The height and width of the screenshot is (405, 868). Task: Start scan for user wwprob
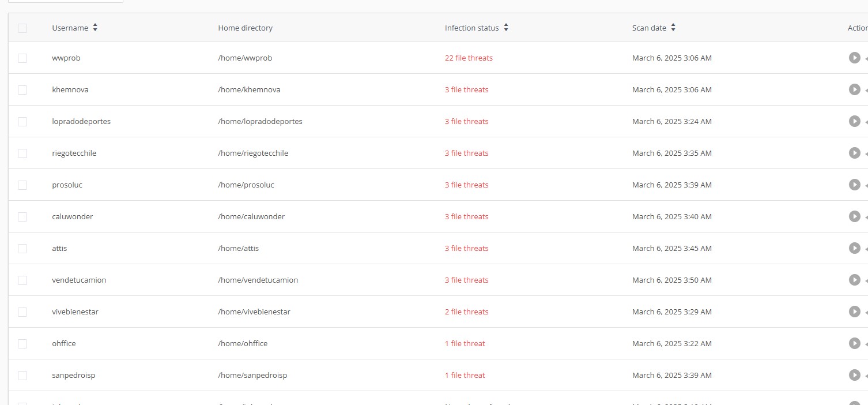click(854, 58)
